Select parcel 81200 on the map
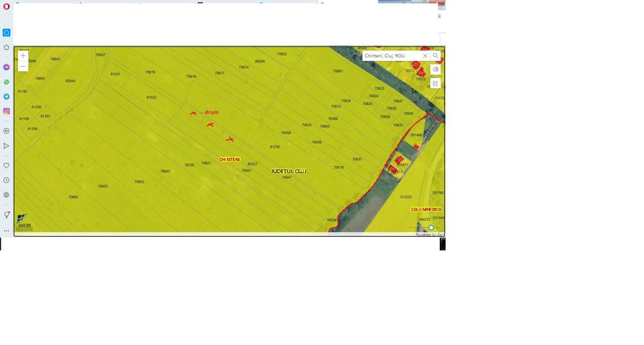The image size is (644, 345). 37,107
